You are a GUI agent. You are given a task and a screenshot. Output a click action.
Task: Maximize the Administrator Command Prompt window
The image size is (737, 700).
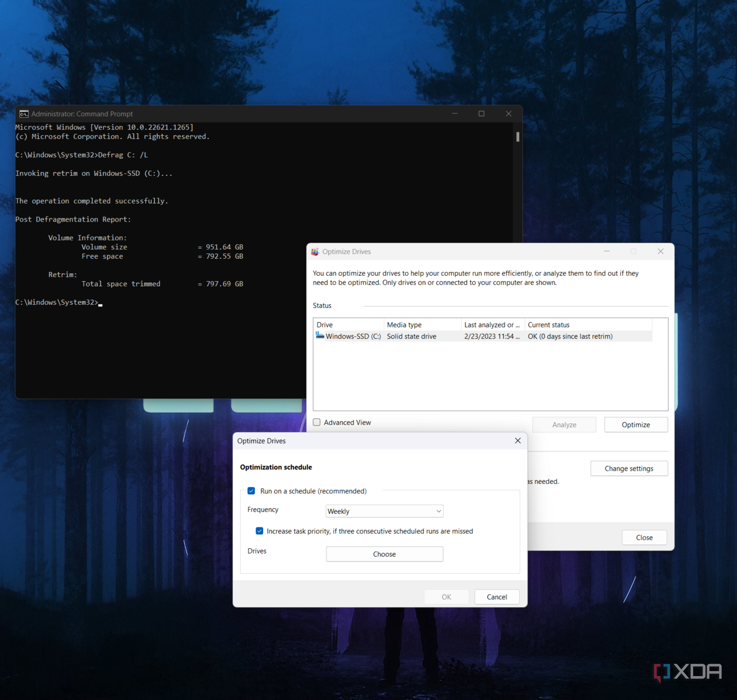(481, 114)
